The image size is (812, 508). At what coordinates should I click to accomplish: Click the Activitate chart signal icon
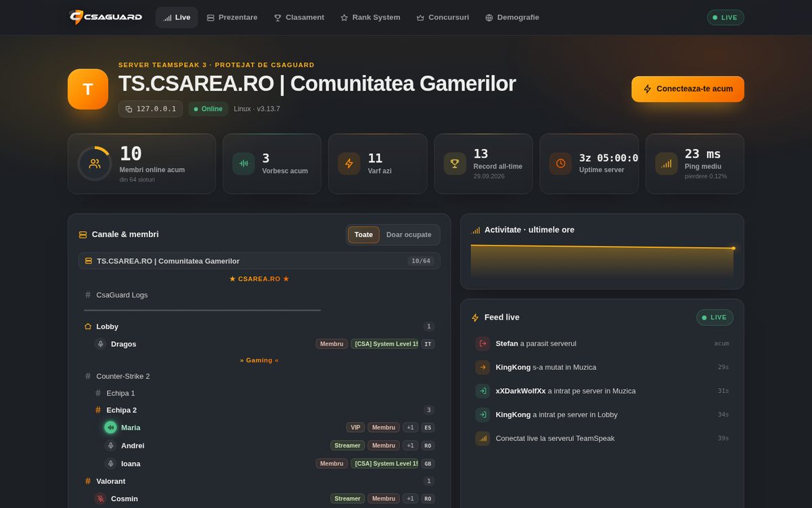pyautogui.click(x=475, y=230)
